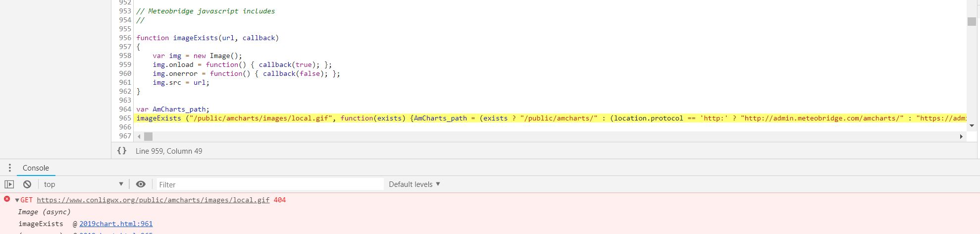This screenshot has width=980, height=234.
Task: Click the red error icon beside GET
Action: pos(7,199)
